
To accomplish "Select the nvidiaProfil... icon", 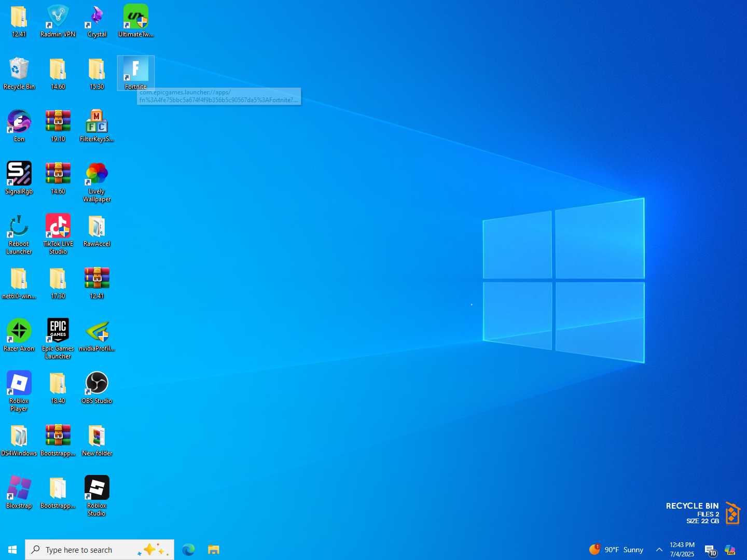I will [97, 335].
